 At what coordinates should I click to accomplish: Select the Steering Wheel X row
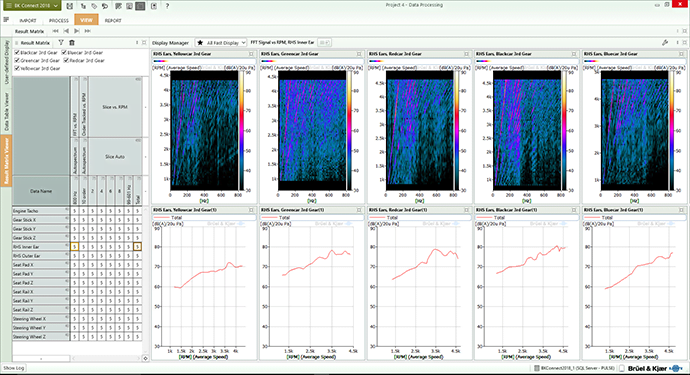tap(40, 319)
